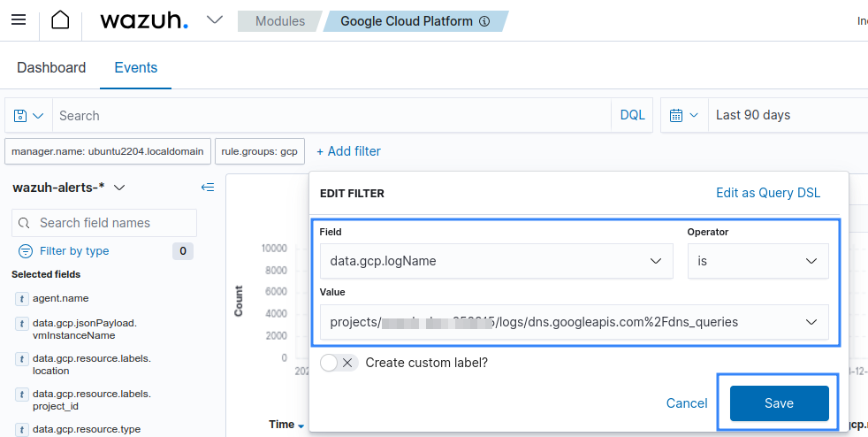Viewport: 868px width, 437px height.
Task: Change the wazuh-alerts-* index pattern
Action: [x=69, y=188]
